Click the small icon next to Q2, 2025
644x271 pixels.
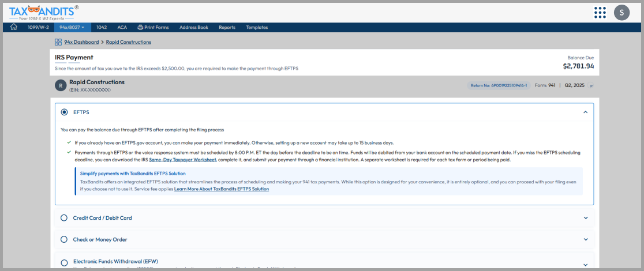pos(591,86)
